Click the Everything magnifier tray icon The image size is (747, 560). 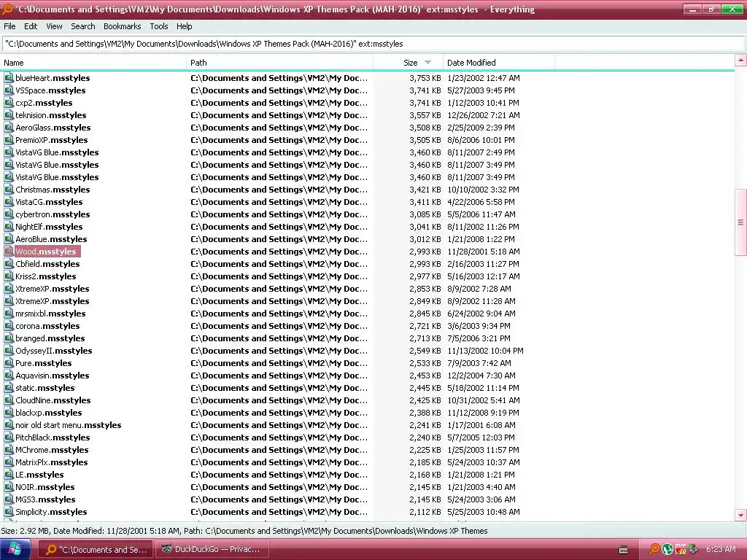[x=655, y=549]
